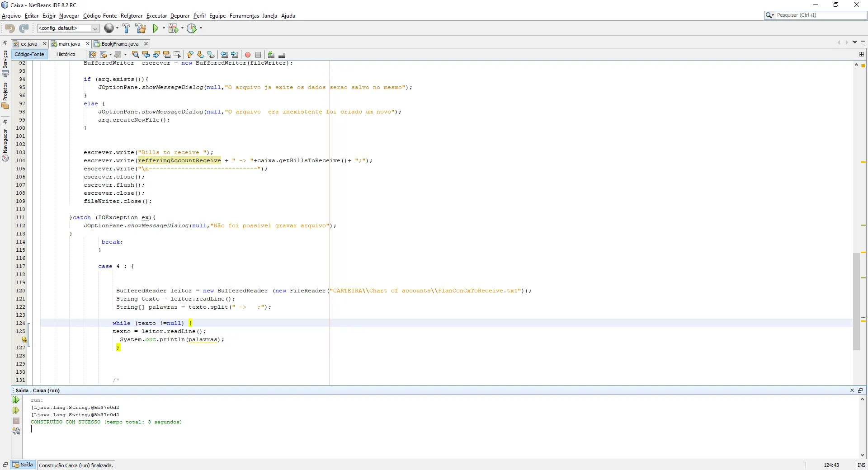Click the split editor icon beside toolbar
This screenshot has width=868, height=470.
tap(862, 54)
